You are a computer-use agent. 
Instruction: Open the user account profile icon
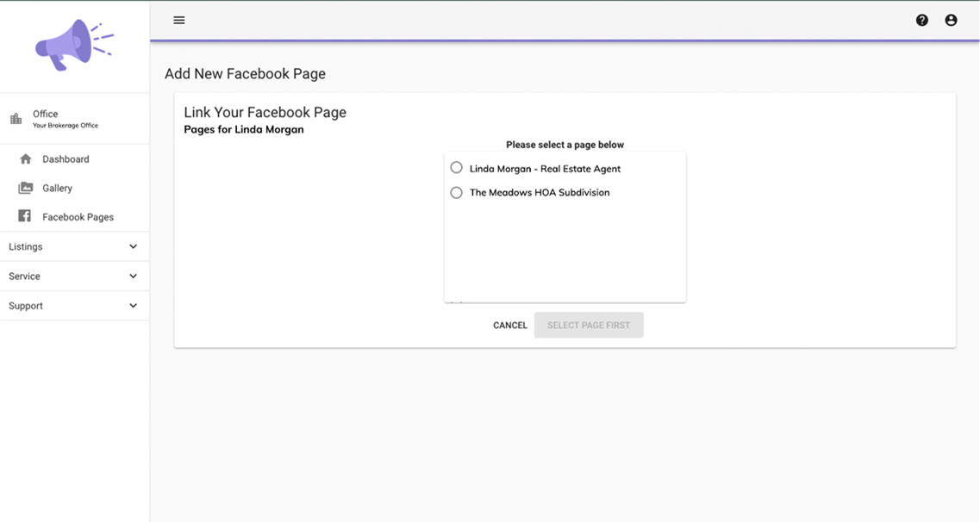pos(951,20)
